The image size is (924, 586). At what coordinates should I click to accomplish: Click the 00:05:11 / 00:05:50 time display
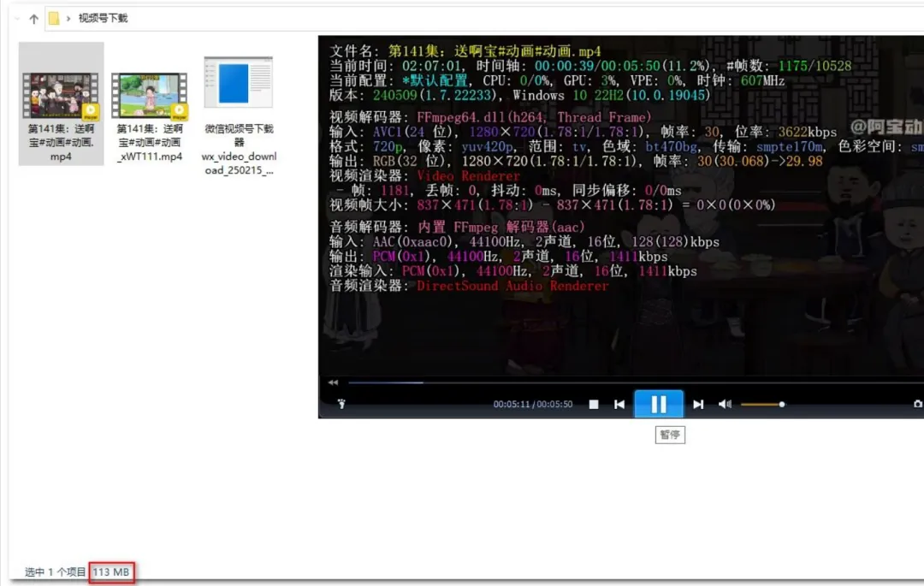pyautogui.click(x=533, y=405)
